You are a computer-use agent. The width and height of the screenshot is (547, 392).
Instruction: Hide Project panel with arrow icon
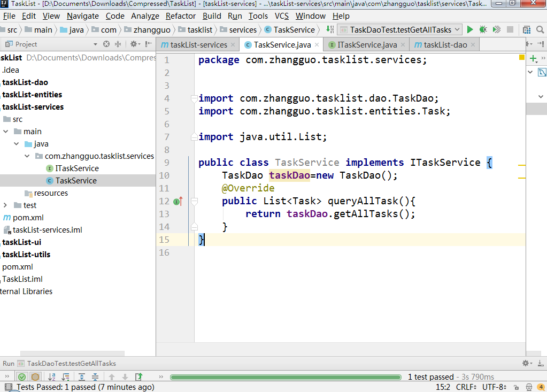pos(149,44)
